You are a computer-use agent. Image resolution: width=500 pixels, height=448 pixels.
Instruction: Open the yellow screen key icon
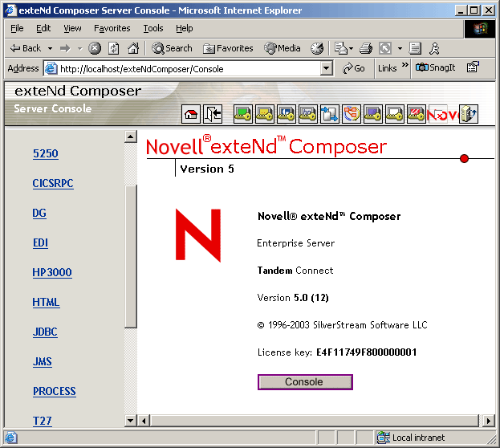(265, 114)
